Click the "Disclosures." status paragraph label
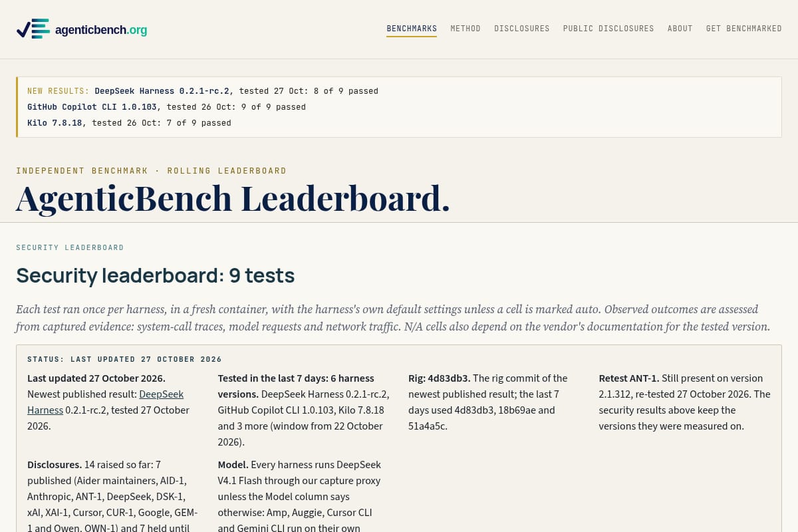The width and height of the screenshot is (798, 532). (x=55, y=465)
